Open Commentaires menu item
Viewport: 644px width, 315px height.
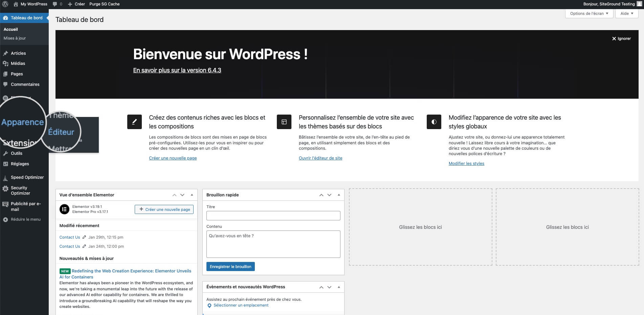[x=24, y=84]
